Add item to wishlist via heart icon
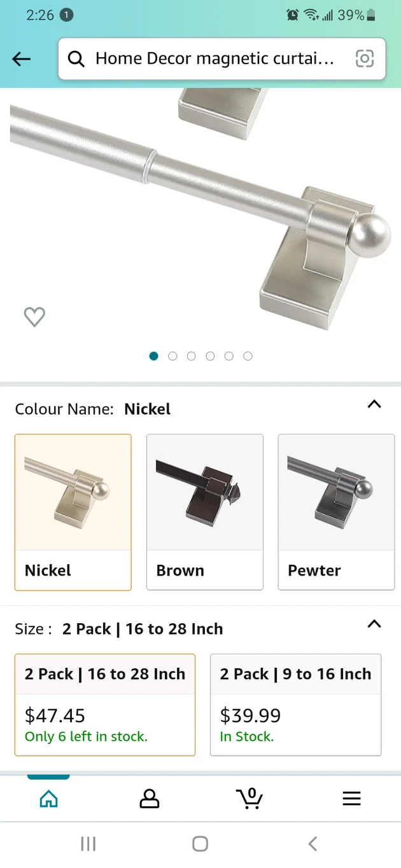The image size is (401, 868). (34, 317)
